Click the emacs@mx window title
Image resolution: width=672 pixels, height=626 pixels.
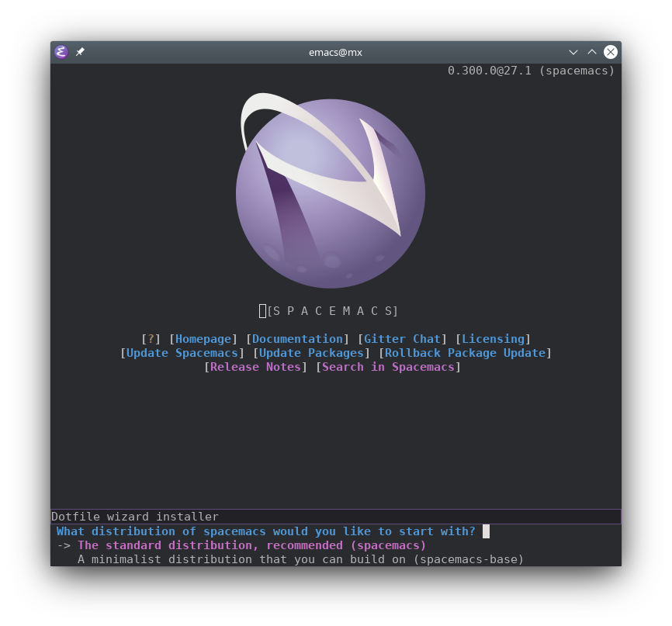(x=335, y=52)
